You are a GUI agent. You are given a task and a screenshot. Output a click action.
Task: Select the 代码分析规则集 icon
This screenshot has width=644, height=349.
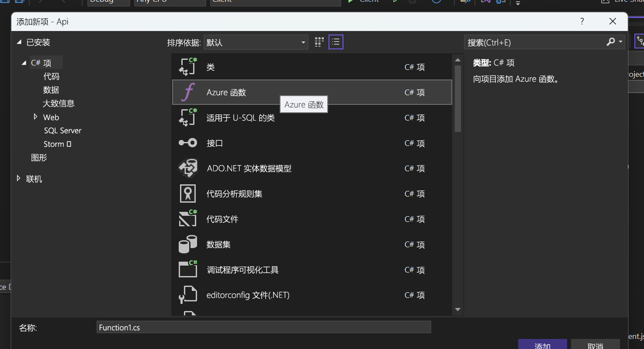(x=188, y=194)
